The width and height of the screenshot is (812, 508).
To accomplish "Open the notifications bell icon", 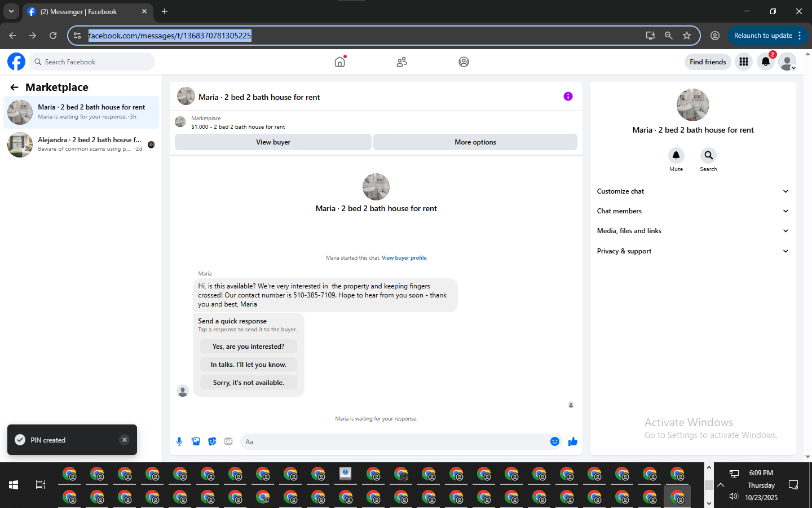I will point(766,62).
